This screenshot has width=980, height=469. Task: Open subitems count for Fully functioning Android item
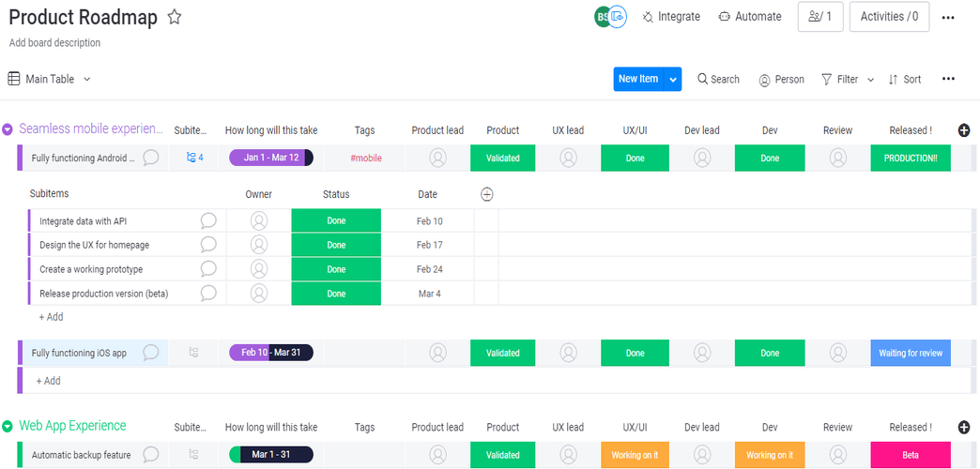(x=194, y=158)
